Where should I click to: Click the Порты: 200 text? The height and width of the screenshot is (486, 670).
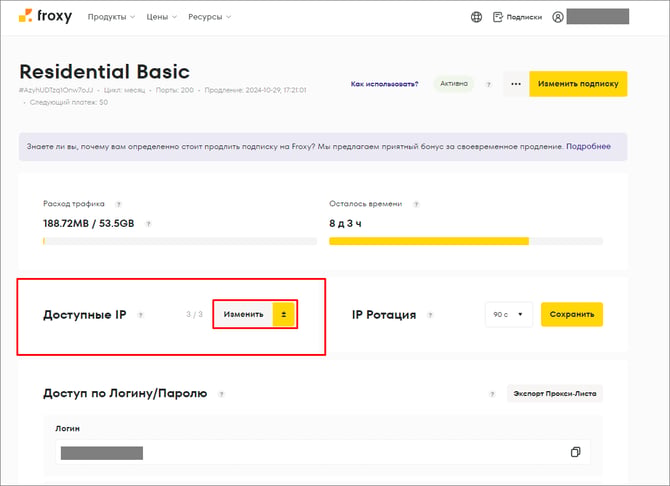[174, 90]
